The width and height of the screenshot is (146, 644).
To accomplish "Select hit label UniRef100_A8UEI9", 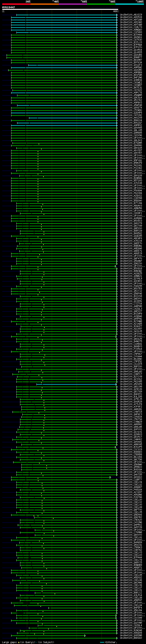I will (131, 254).
